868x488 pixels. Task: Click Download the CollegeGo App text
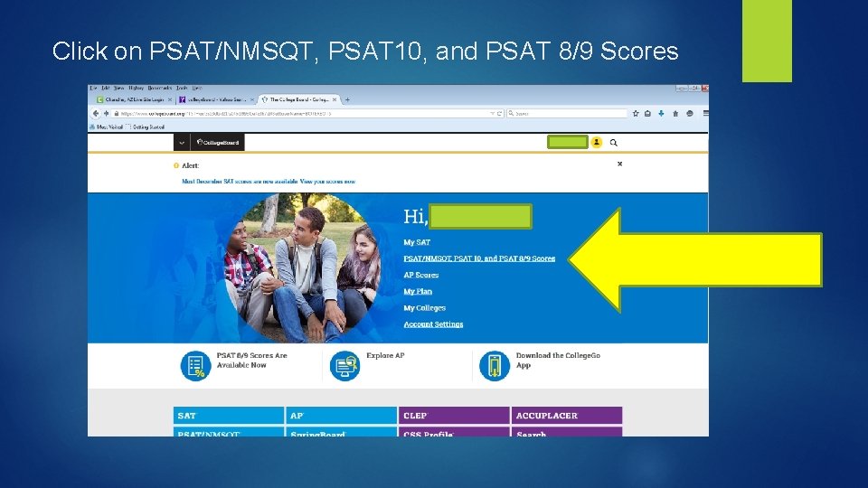[558, 361]
